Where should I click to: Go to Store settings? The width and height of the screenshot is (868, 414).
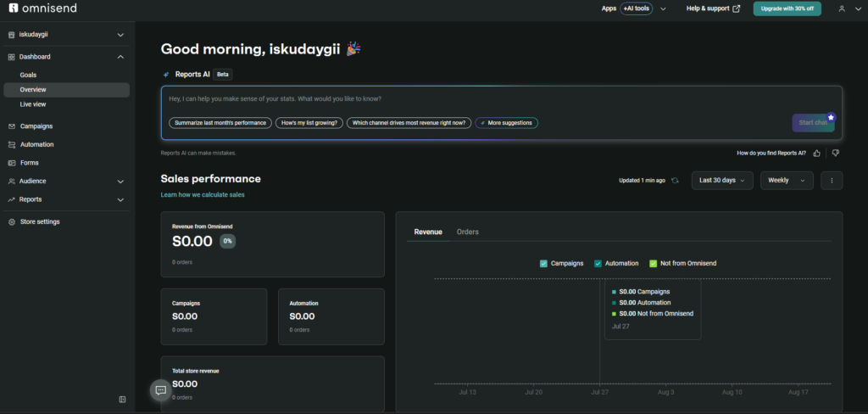tap(40, 221)
